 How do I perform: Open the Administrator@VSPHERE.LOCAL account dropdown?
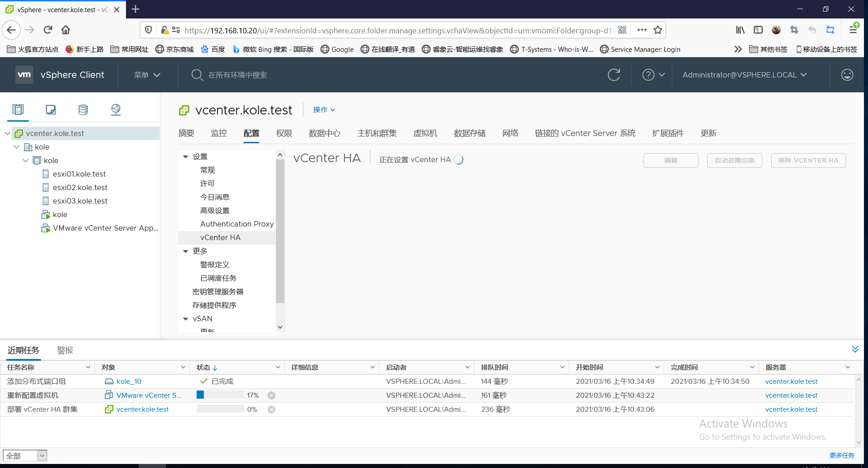coord(744,75)
